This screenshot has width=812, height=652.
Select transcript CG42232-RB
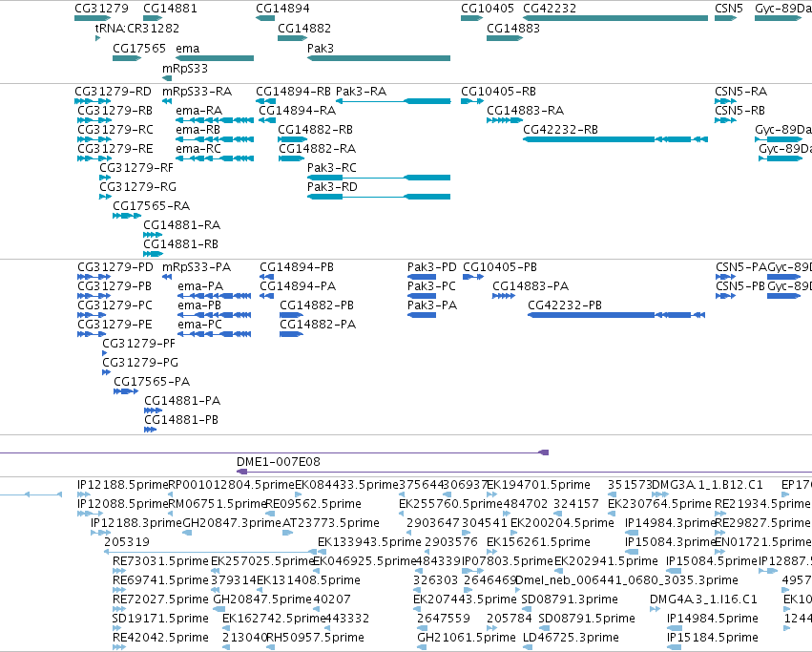point(560,130)
